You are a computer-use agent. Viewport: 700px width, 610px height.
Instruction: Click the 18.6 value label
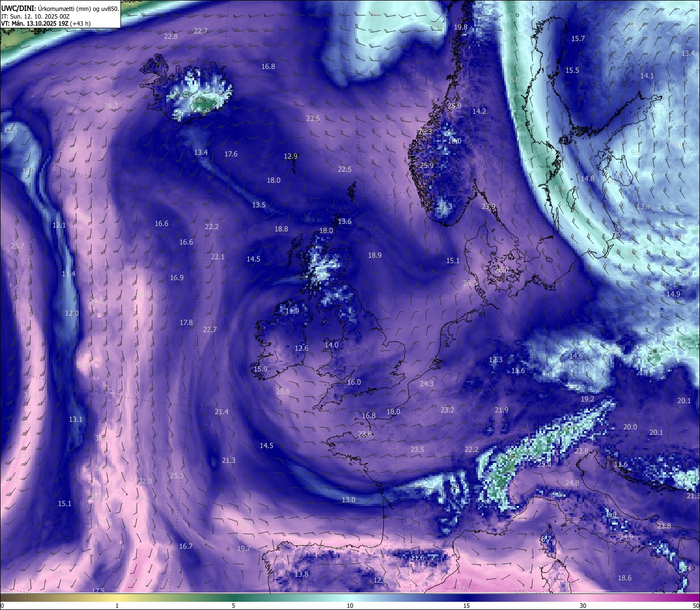pos(625,578)
